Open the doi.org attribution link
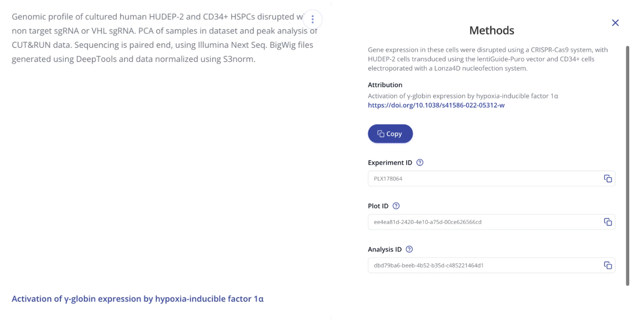Screen dimensions: 644x325 point(436,106)
